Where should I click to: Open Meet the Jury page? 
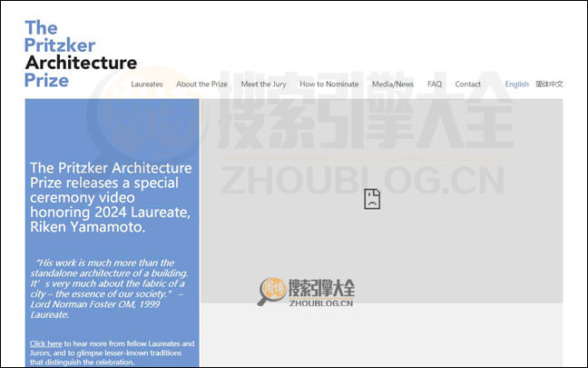tap(263, 85)
